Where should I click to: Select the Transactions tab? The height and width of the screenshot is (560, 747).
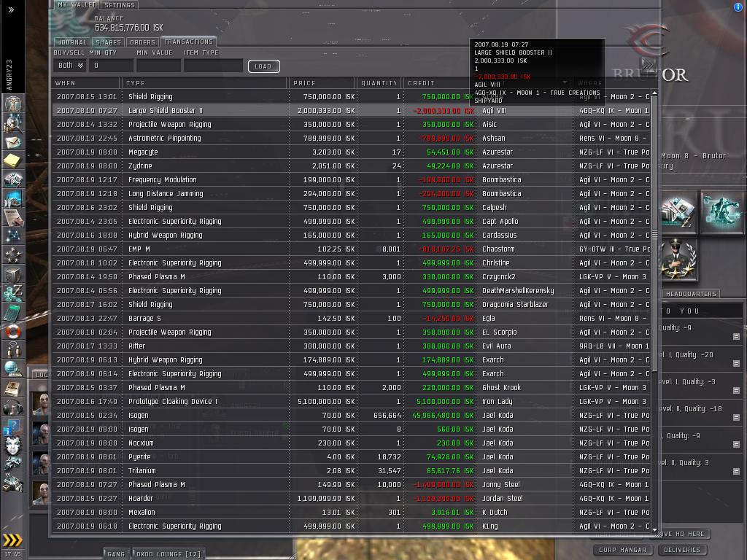click(189, 42)
